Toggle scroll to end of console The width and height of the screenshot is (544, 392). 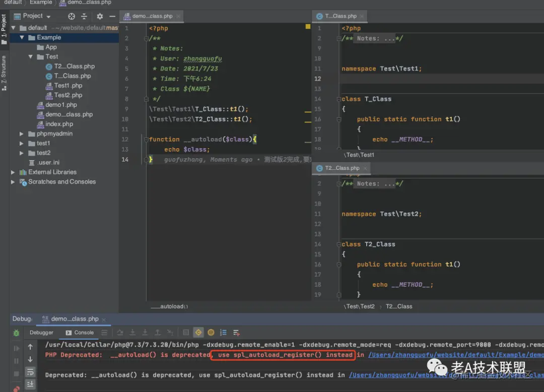[30, 384]
